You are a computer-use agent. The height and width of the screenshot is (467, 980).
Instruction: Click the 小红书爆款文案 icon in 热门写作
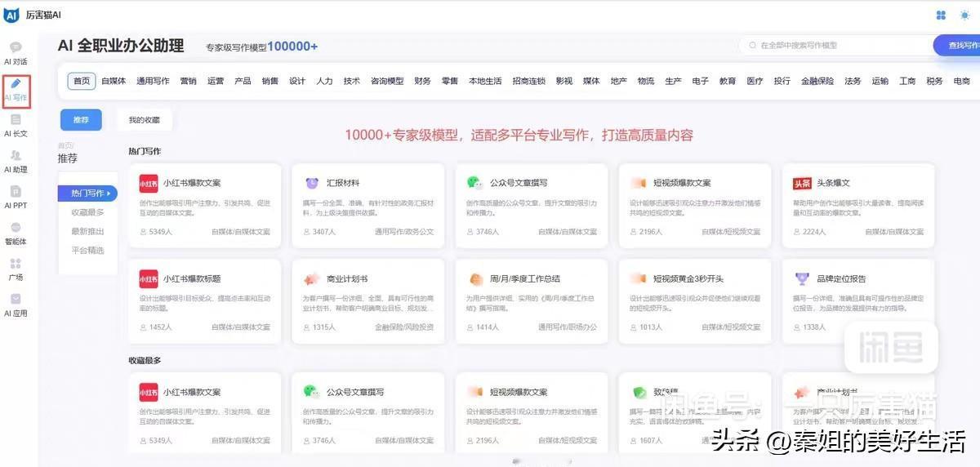click(148, 183)
